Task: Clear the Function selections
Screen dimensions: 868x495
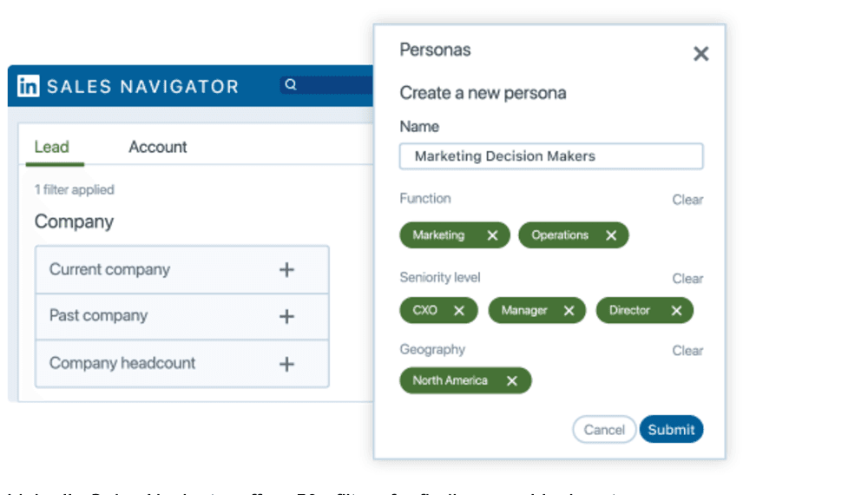Action: click(687, 200)
